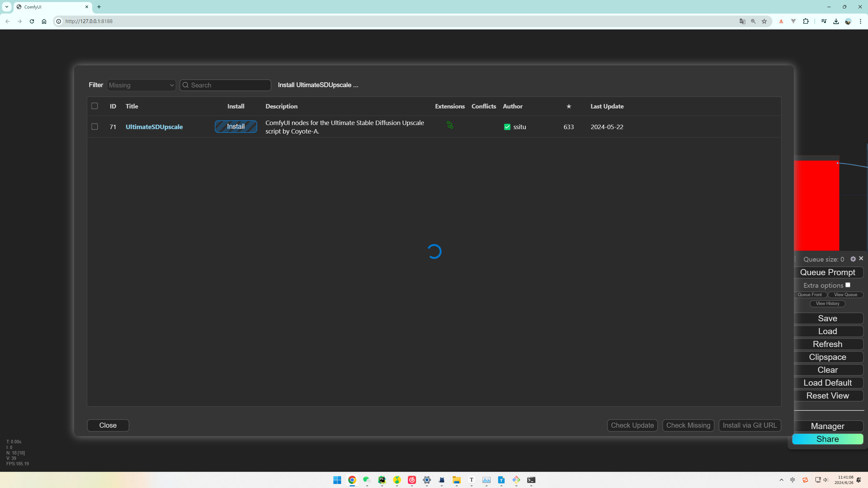The width and height of the screenshot is (868, 488).
Task: Click the browser back arrow
Action: (x=7, y=21)
